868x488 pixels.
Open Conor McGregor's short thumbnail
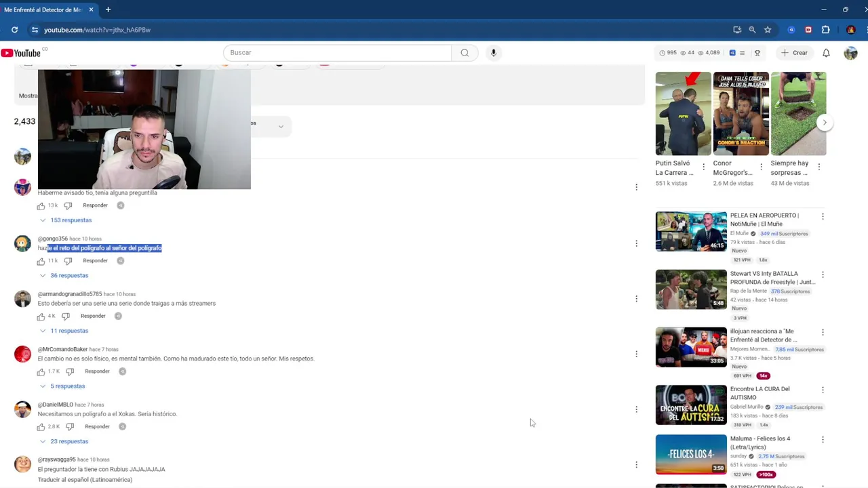point(741,113)
